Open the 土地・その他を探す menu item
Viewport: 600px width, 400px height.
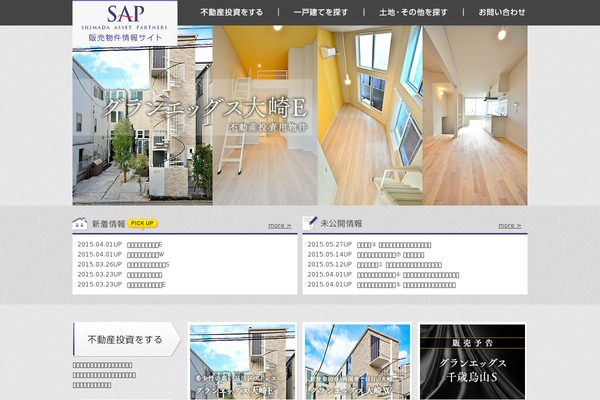(413, 12)
